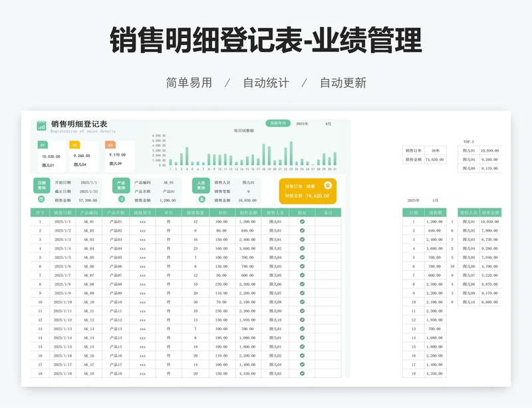Image resolution: width=532 pixels, height=408 pixels.
Task: Click the 核对 check mark for 2025/1/15
Action: coord(302,347)
